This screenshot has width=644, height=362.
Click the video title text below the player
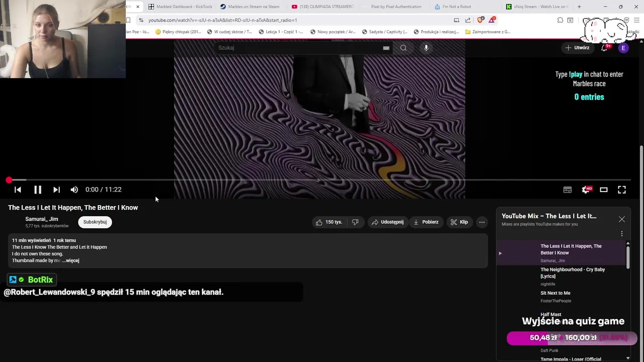point(73,207)
